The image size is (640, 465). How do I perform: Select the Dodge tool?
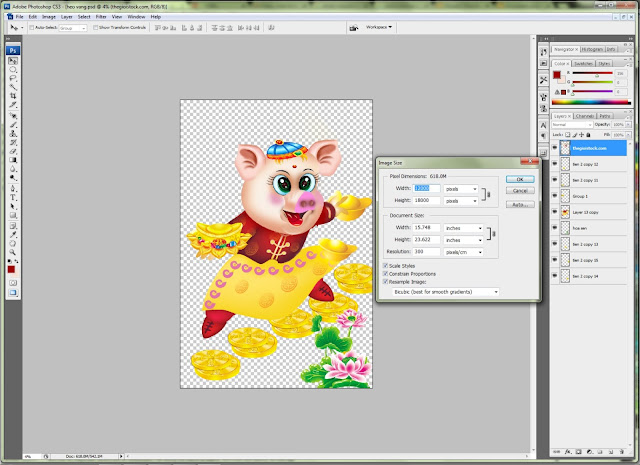[13, 178]
